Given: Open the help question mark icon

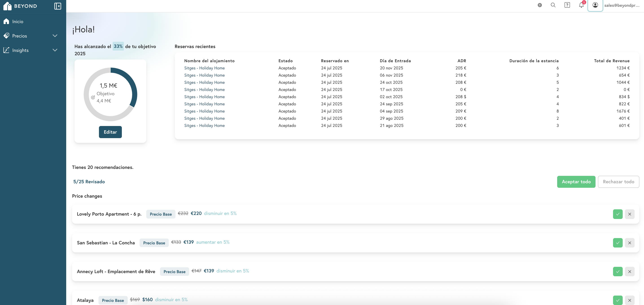Looking at the screenshot, I should pyautogui.click(x=567, y=5).
